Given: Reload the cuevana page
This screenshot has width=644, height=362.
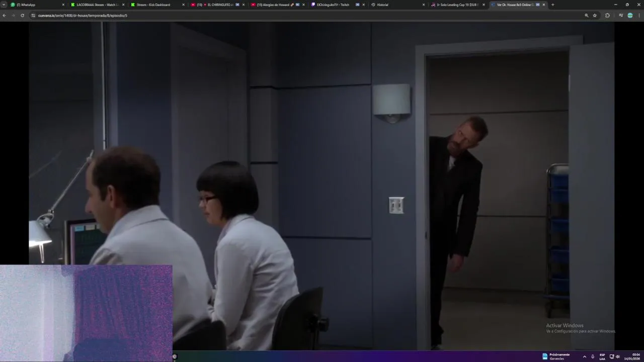Looking at the screenshot, I should coord(22,16).
